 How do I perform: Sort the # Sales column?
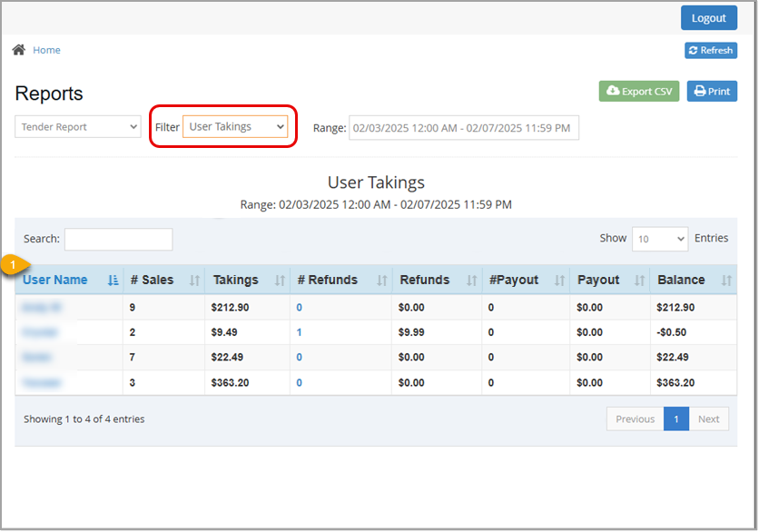click(151, 280)
